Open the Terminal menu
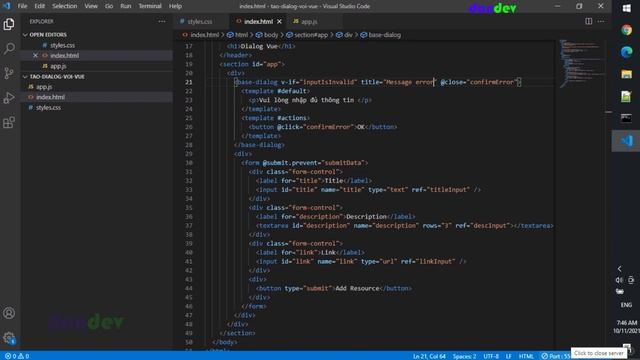Image resolution: width=640 pixels, height=360 pixels. click(x=150, y=6)
